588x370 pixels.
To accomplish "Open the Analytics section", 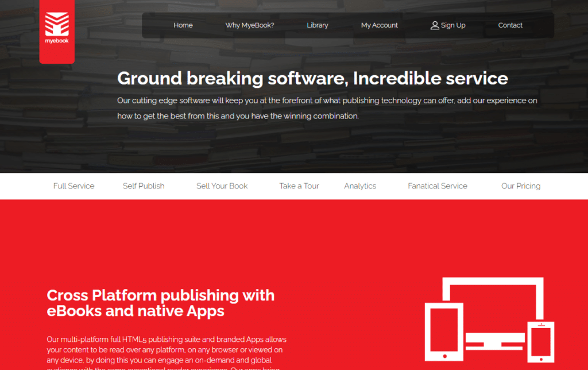I will click(360, 186).
